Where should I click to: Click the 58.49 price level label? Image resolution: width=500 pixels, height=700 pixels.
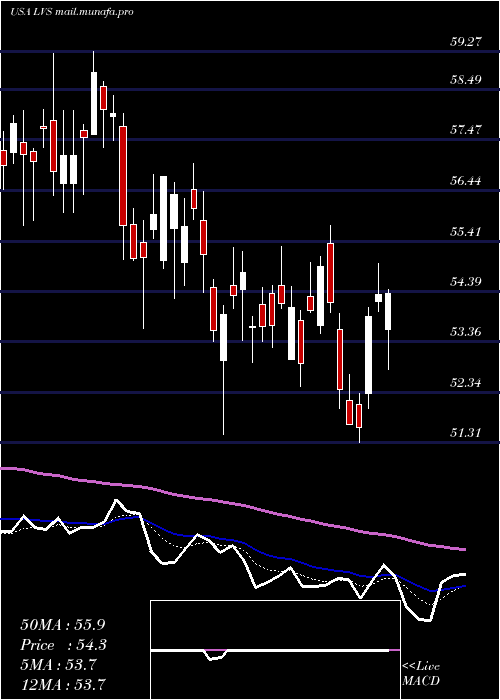tap(465, 80)
